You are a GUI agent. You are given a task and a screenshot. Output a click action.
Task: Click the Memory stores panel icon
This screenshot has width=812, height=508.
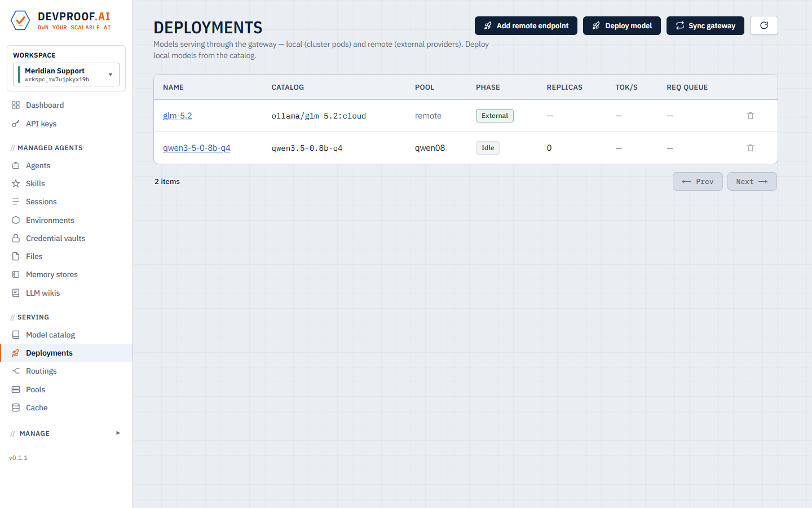point(16,274)
